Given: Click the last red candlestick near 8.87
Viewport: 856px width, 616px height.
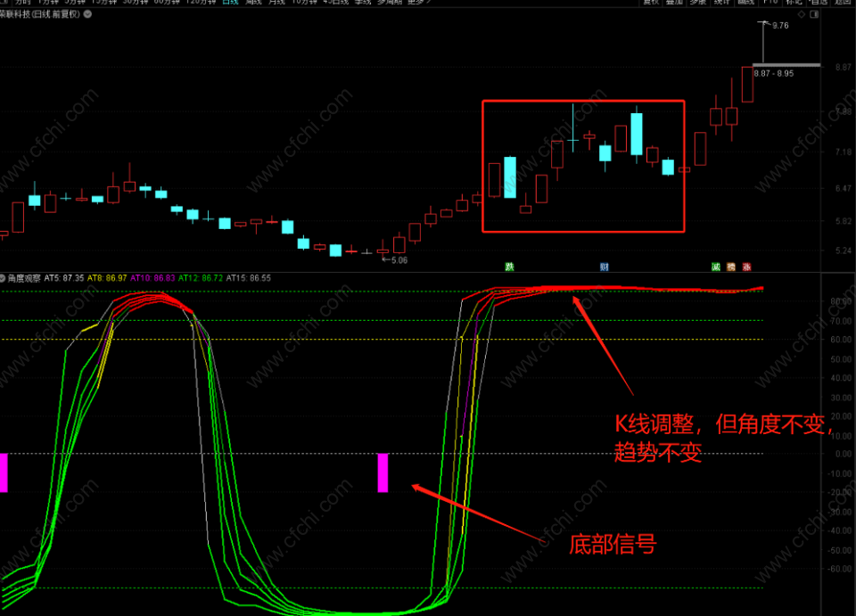Looking at the screenshot, I should [x=747, y=84].
